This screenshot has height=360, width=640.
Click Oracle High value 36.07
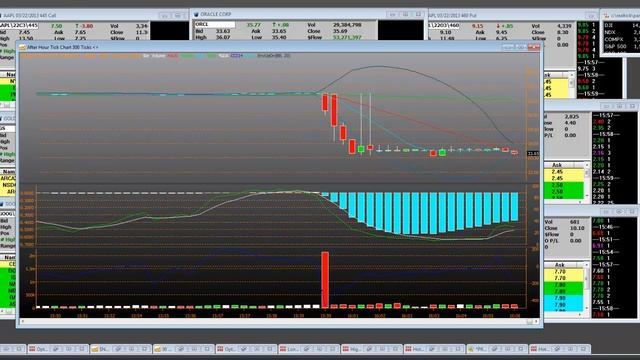pyautogui.click(x=223, y=37)
